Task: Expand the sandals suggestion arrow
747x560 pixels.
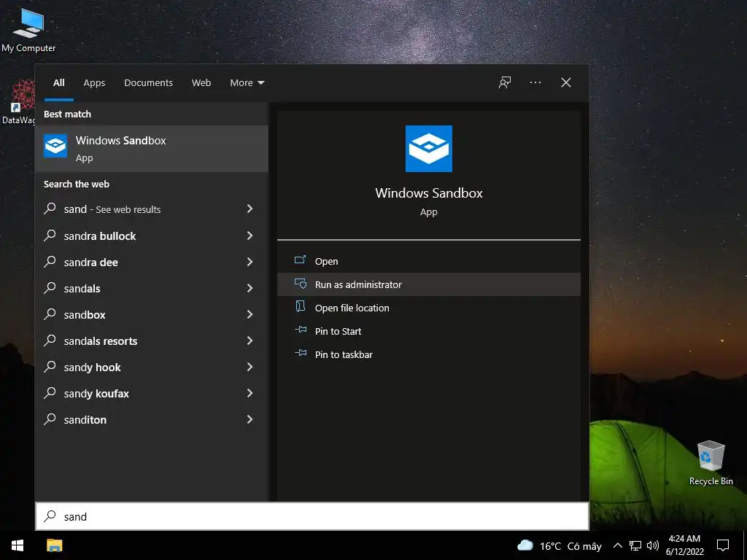Action: point(249,287)
